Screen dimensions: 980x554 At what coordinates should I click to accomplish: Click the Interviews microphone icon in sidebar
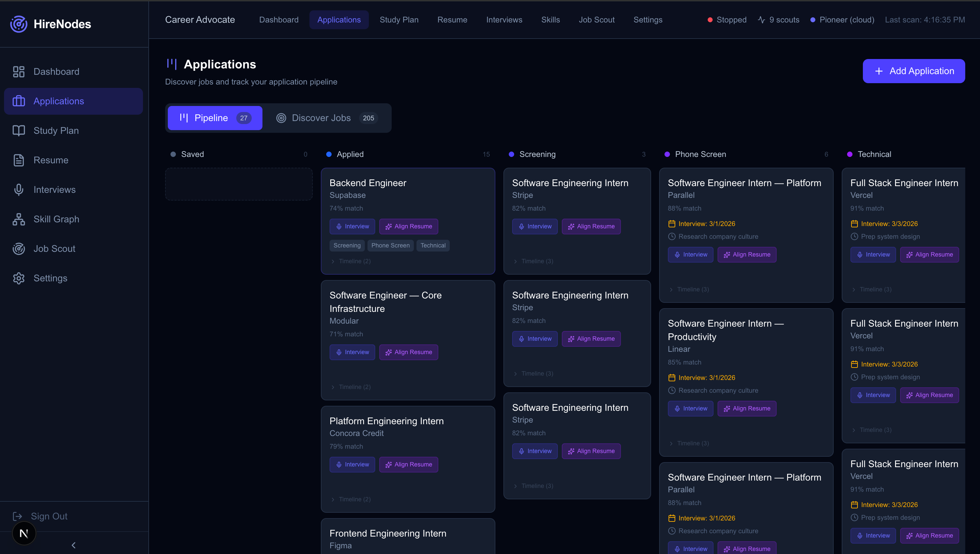click(x=19, y=189)
